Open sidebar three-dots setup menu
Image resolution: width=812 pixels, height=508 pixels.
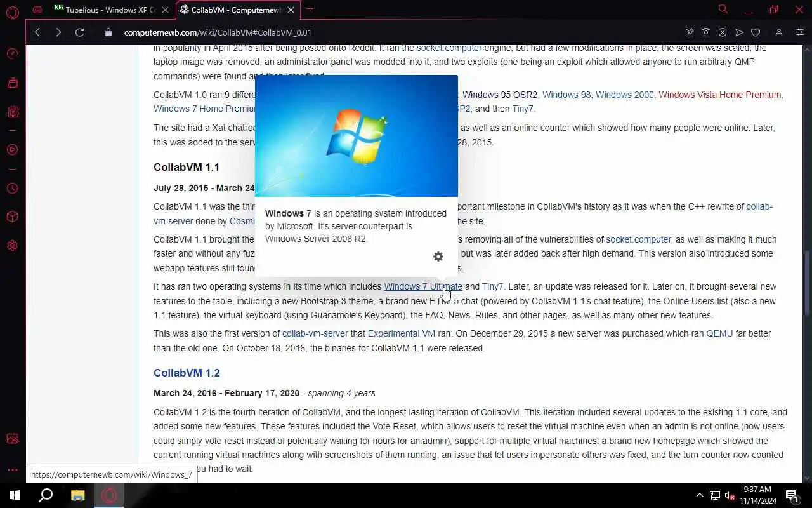click(12, 470)
